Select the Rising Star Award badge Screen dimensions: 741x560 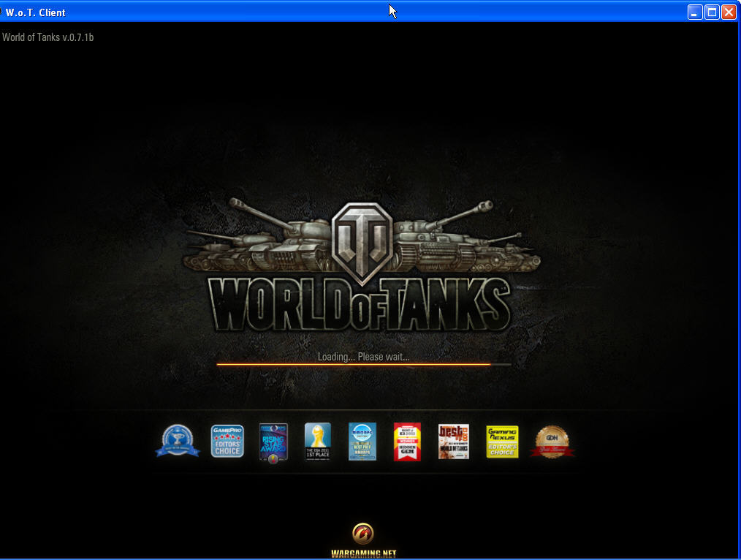click(x=273, y=442)
